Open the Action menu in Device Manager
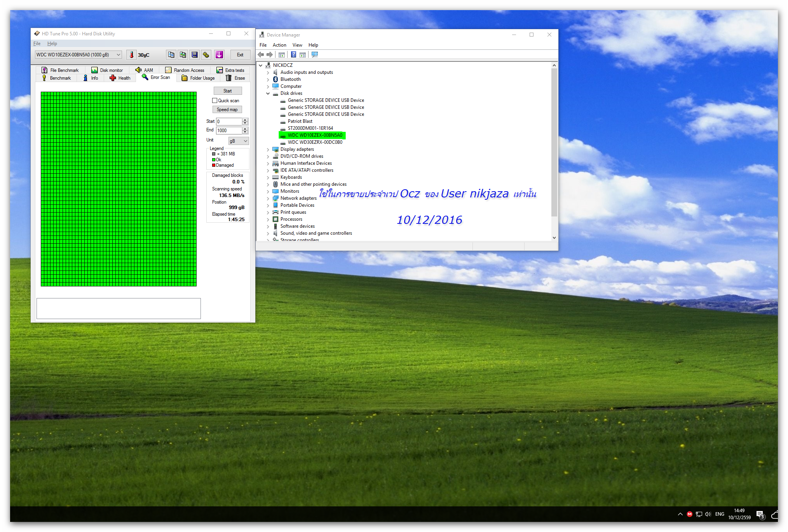Viewport: 788px width, 532px height. click(x=279, y=45)
